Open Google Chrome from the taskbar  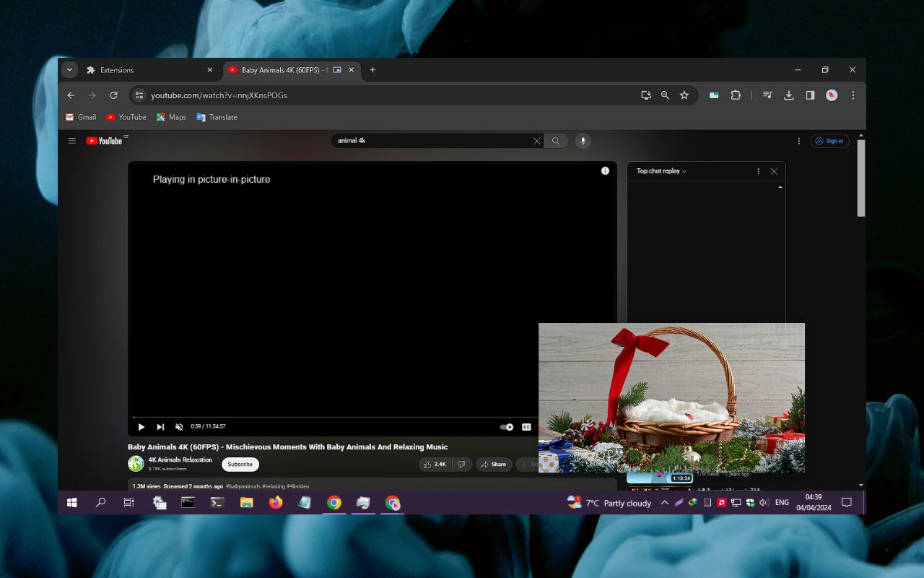[x=334, y=502]
